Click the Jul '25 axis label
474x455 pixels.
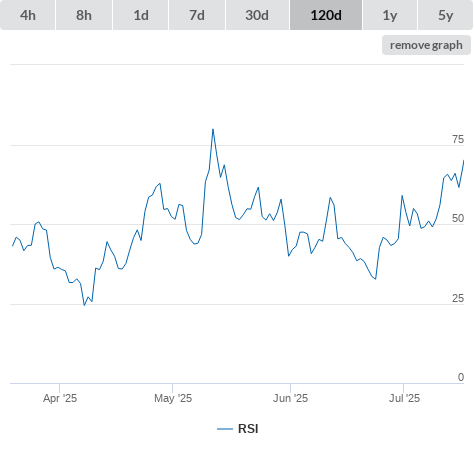point(404,398)
